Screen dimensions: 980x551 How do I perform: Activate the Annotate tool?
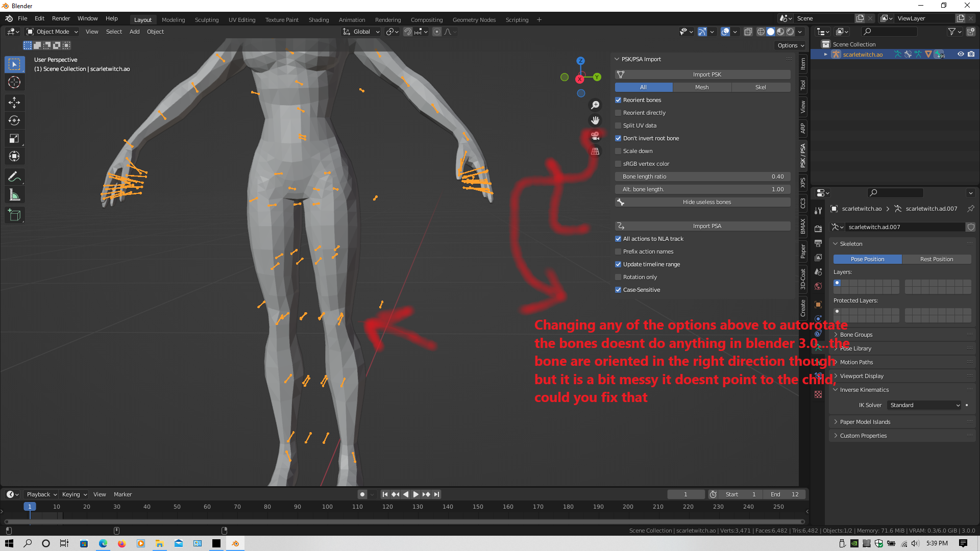pyautogui.click(x=14, y=177)
